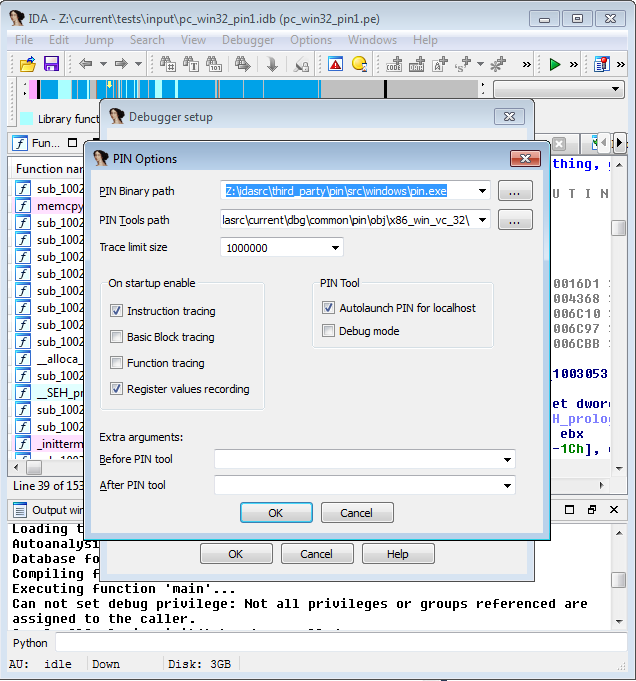Open Trace limit size dropdown
The width and height of the screenshot is (636, 681).
(335, 248)
